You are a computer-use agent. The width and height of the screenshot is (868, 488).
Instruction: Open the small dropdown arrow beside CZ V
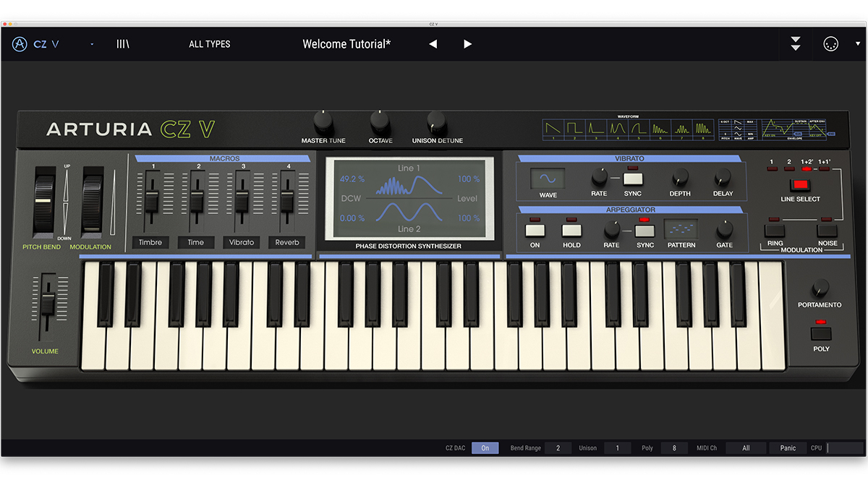pyautogui.click(x=92, y=44)
